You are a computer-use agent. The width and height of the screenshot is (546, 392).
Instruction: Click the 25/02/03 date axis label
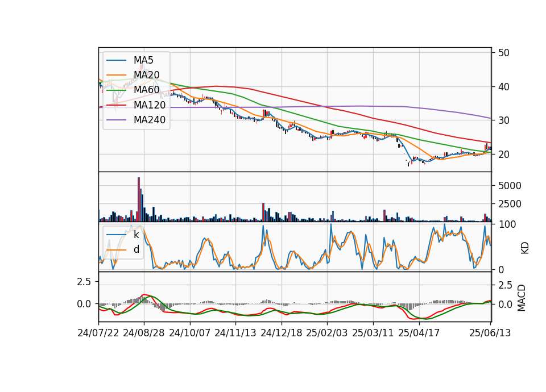327,333
